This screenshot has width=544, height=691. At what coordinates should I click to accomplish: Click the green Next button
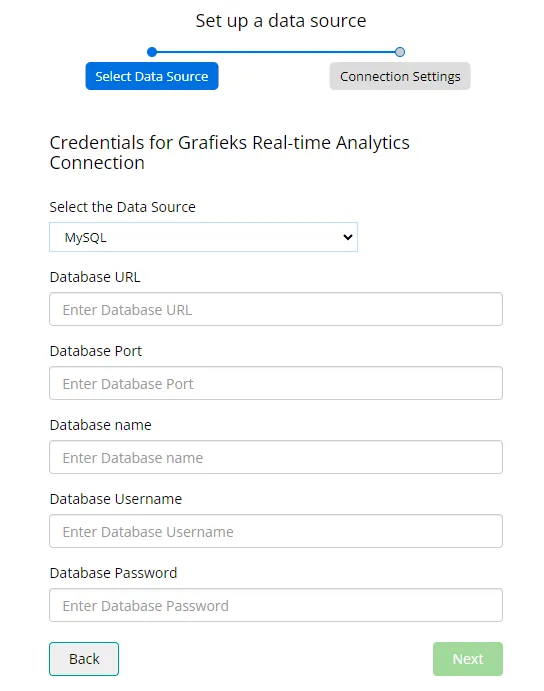pyautogui.click(x=468, y=659)
